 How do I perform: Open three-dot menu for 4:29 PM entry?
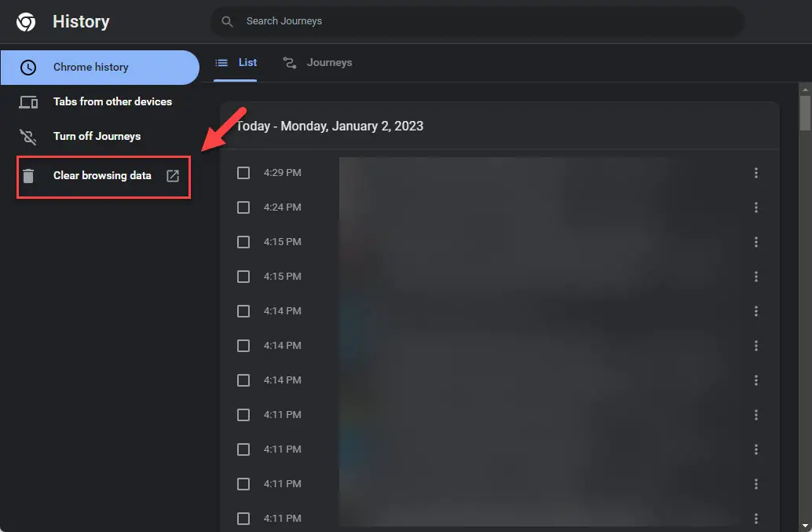[756, 173]
